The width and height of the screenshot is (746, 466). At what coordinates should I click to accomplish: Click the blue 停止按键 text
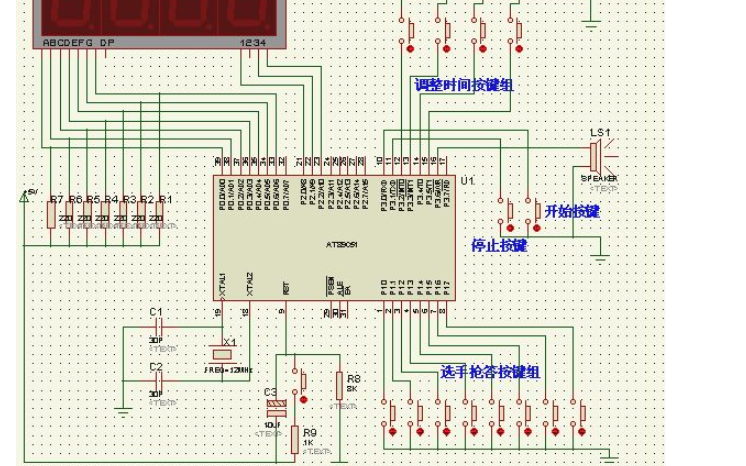pyautogui.click(x=500, y=246)
